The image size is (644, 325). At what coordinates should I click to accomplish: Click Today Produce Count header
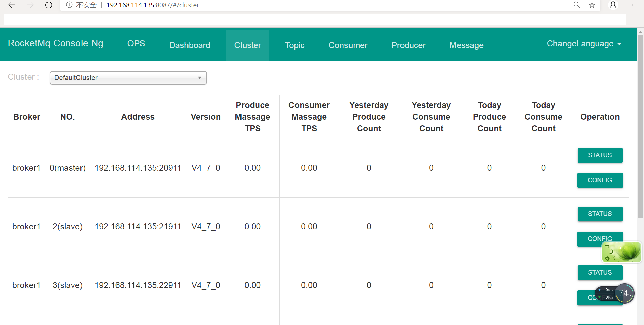click(489, 117)
